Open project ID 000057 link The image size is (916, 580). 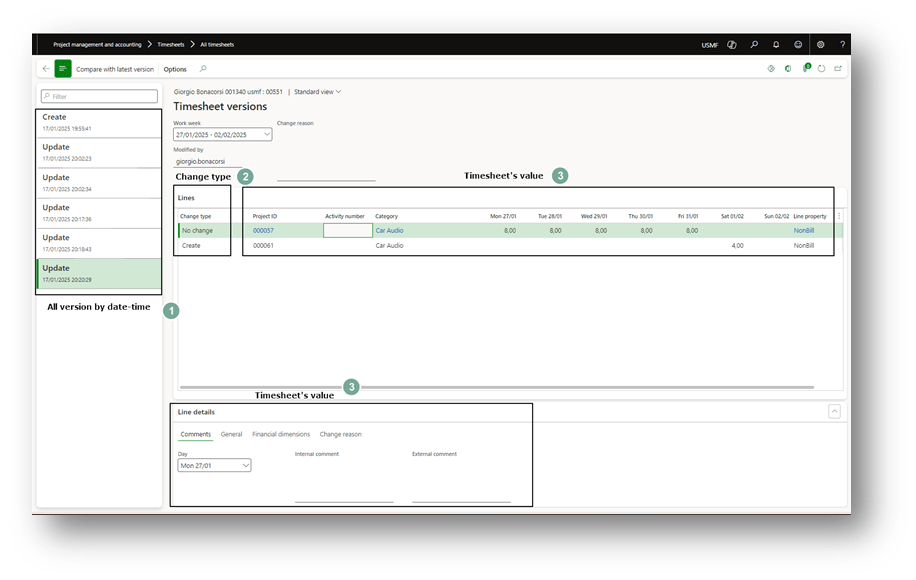[263, 230]
